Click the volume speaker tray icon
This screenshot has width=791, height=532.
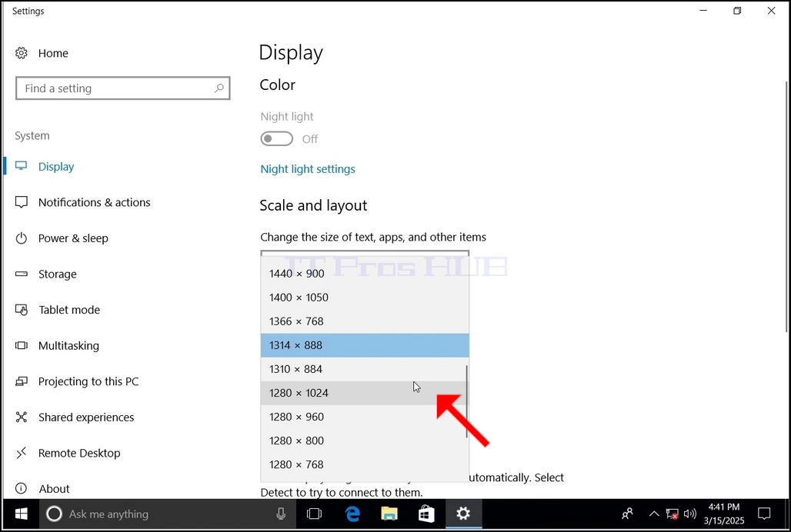(x=690, y=514)
